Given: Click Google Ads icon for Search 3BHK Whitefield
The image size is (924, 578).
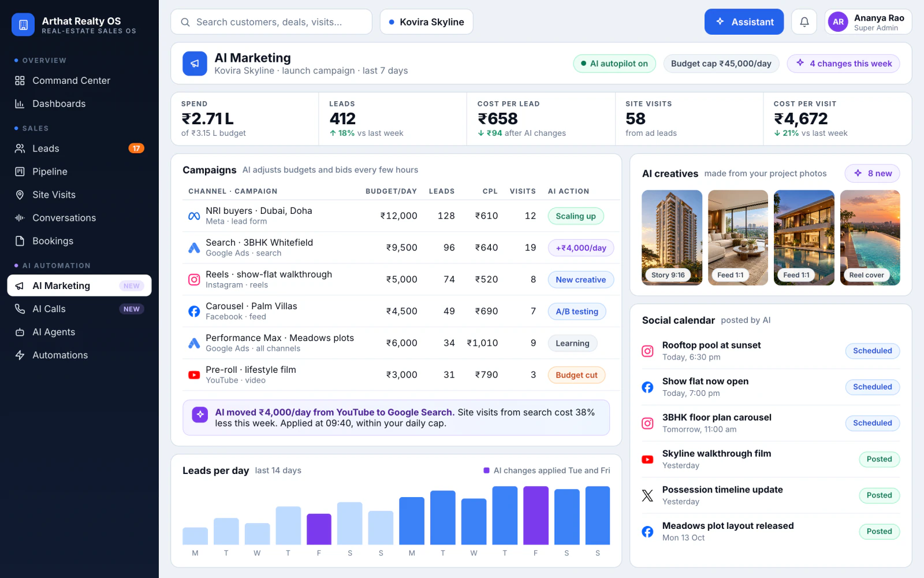Looking at the screenshot, I should 194,248.
